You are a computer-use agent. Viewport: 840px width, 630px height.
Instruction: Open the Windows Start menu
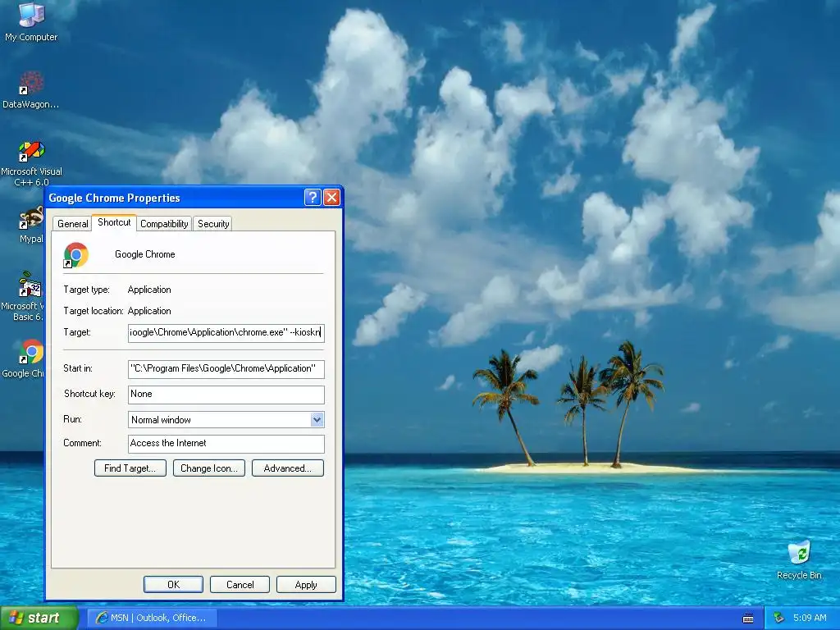point(39,619)
